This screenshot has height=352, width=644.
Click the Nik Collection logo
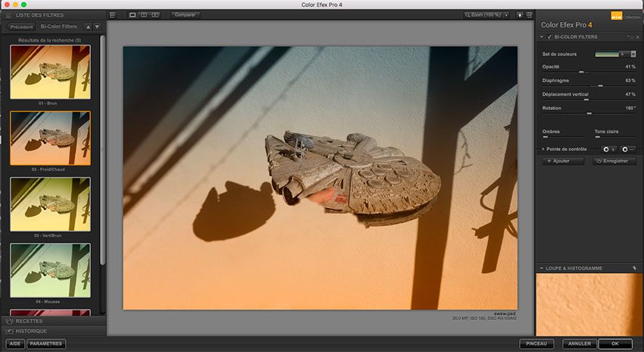point(617,16)
